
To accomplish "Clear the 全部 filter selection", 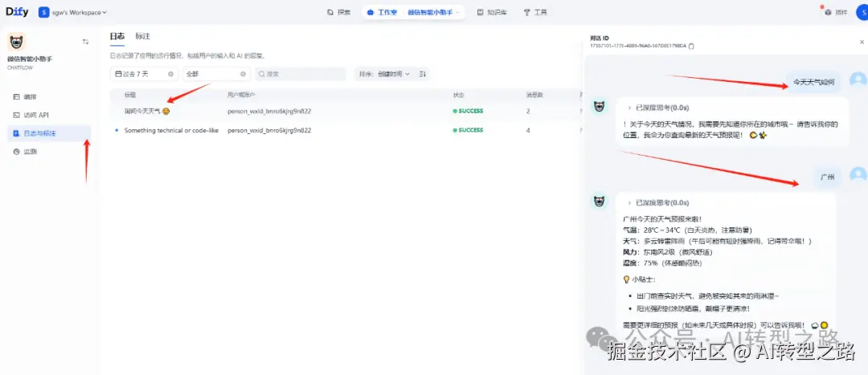I will coord(243,74).
